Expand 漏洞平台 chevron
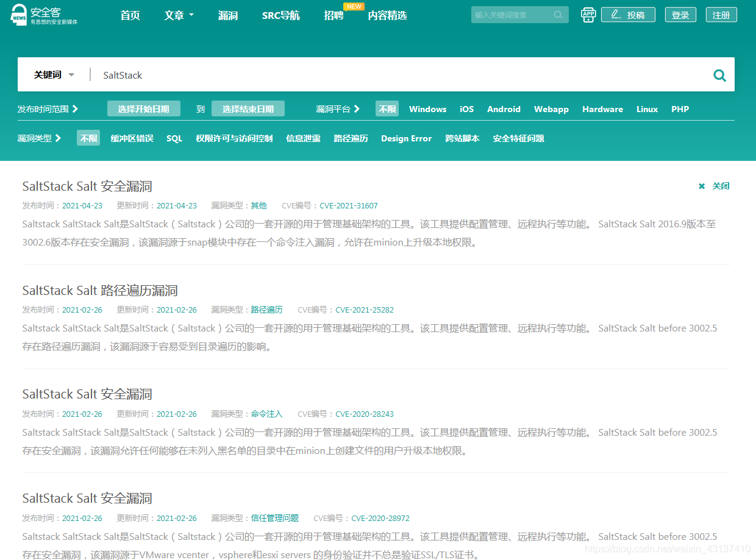Image resolution: width=756 pixels, height=560 pixels. (357, 109)
